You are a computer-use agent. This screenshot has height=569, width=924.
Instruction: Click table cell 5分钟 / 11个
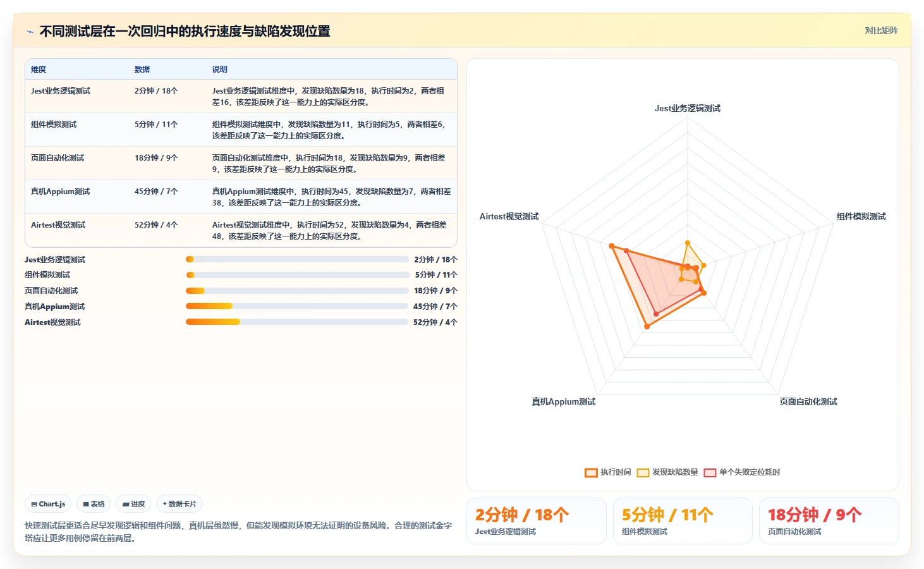(x=156, y=125)
